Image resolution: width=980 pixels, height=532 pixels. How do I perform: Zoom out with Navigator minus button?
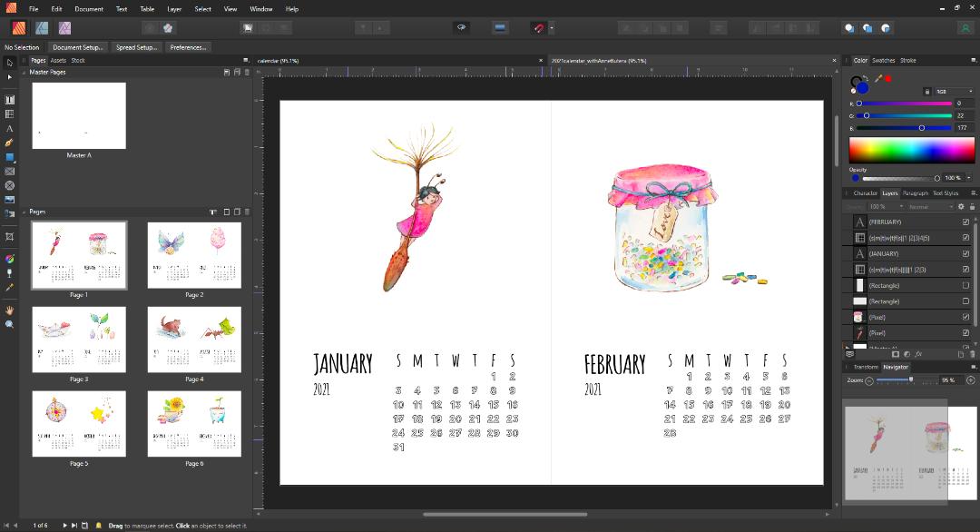point(868,380)
